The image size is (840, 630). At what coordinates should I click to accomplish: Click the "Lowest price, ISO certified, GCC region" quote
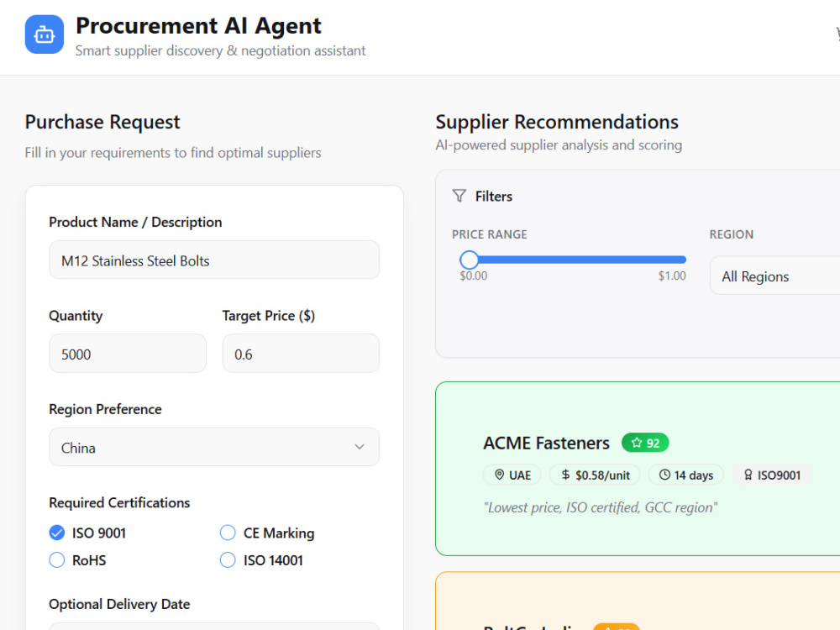point(601,507)
